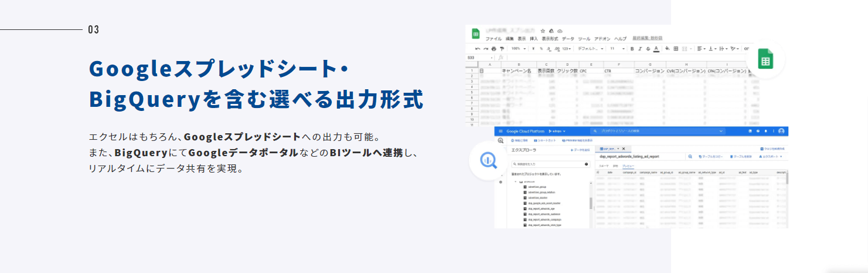Click the Cloud Platform search bar
The height and width of the screenshot is (273, 868).
pyautogui.click(x=658, y=131)
